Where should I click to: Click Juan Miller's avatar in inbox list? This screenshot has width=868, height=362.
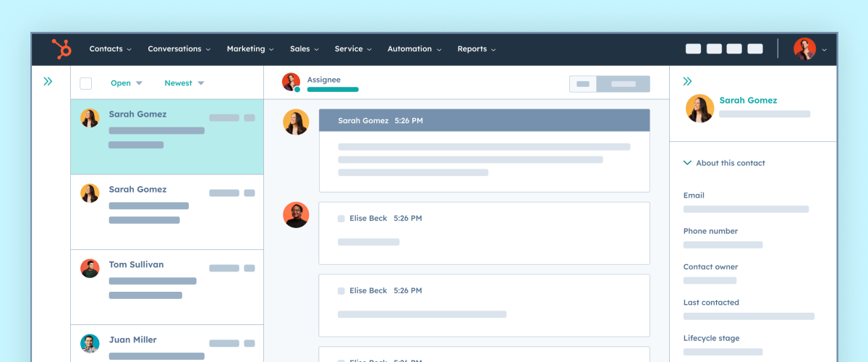[90, 344]
